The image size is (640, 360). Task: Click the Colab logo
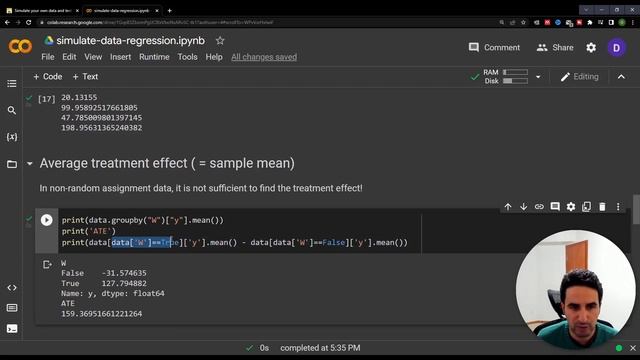tap(20, 47)
